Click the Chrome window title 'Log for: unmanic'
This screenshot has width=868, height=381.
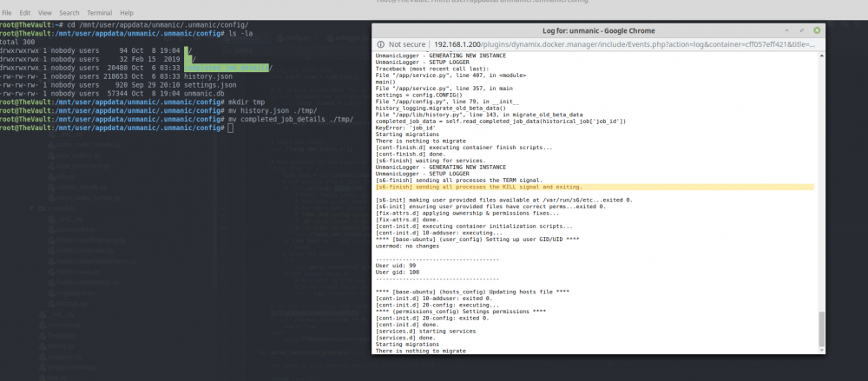[599, 30]
